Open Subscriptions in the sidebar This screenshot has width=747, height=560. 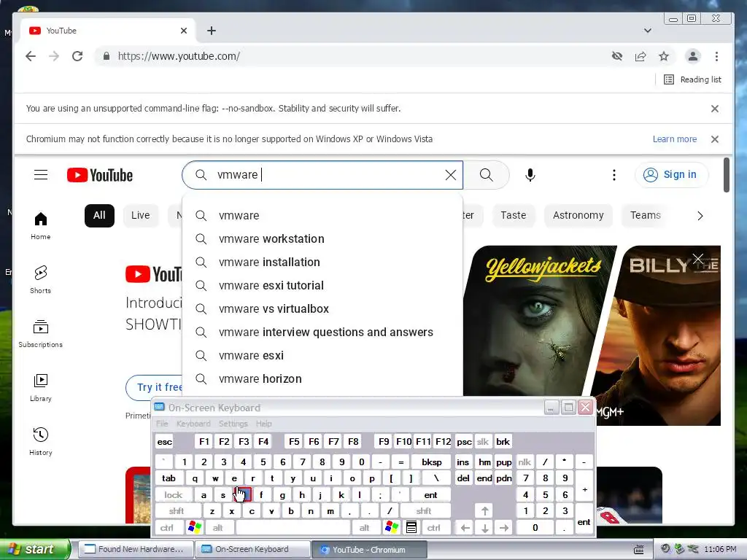[41, 333]
